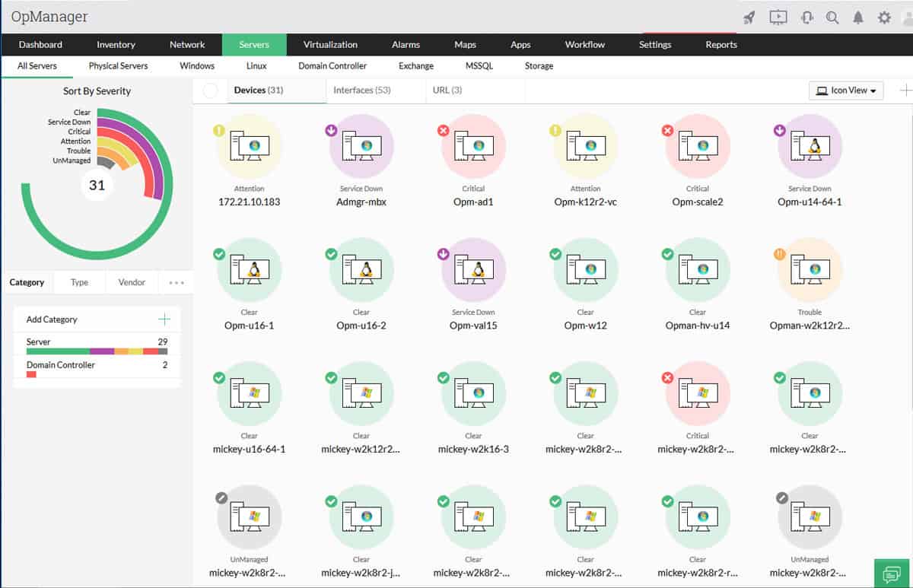This screenshot has width=913, height=588.
Task: Click the Server category severity color bar
Action: coord(97,351)
